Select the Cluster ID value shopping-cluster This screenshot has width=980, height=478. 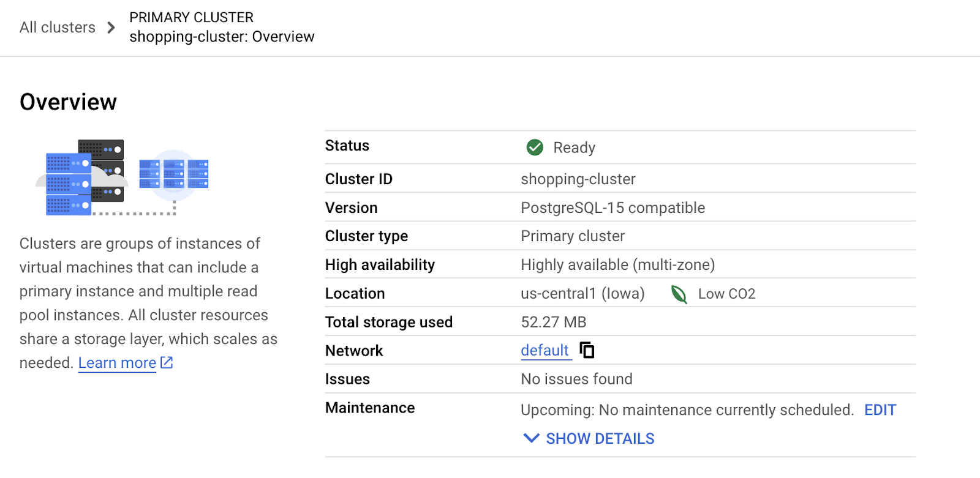point(578,179)
